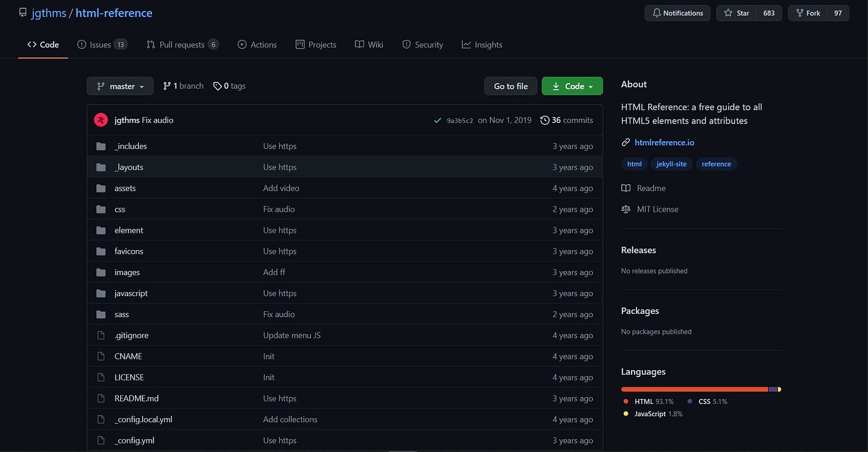This screenshot has width=868, height=452.
Task: Click the tags icon showing 0 tags
Action: click(x=217, y=85)
